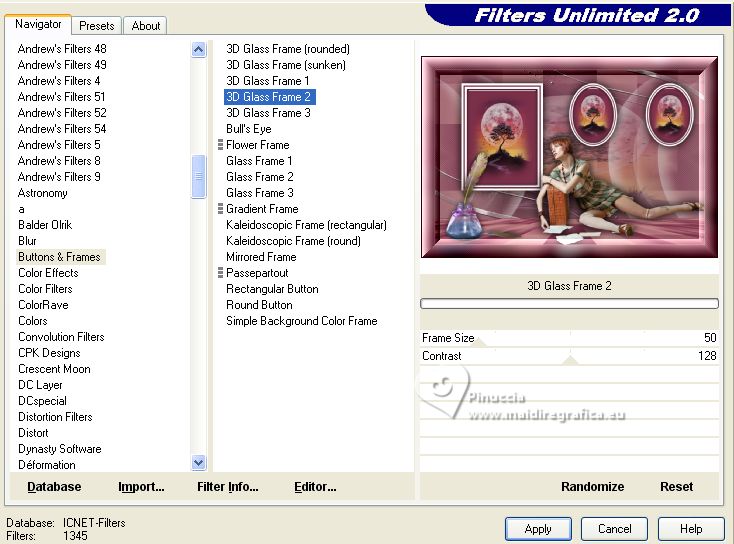Image resolution: width=734 pixels, height=544 pixels.
Task: Click the grip icon beside Flower Frame
Action: tap(220, 145)
